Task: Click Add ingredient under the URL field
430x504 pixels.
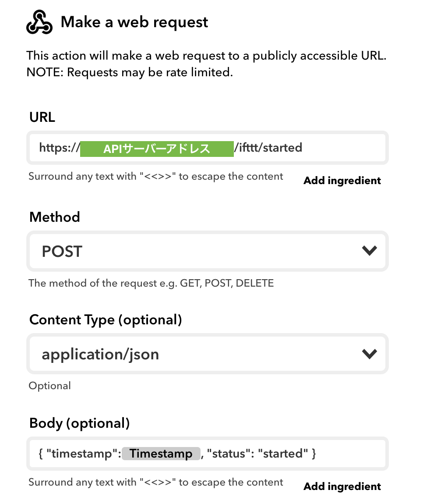Action: [342, 181]
